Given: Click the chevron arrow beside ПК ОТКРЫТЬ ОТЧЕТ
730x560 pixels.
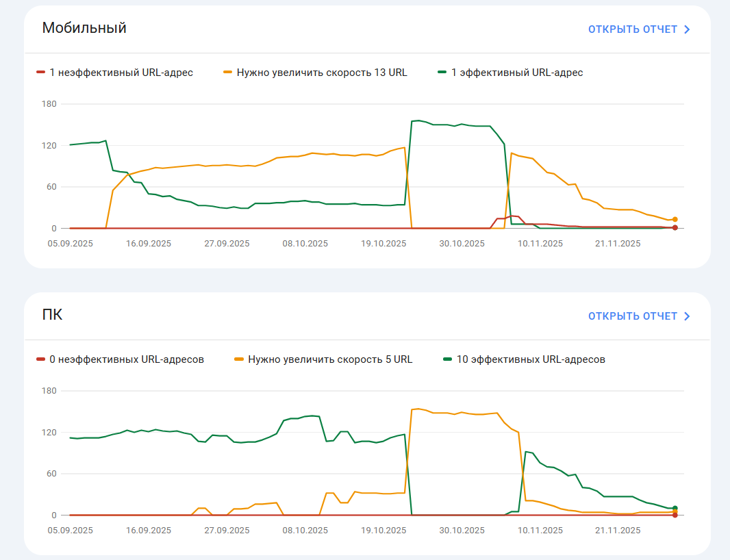Looking at the screenshot, I should [x=687, y=316].
